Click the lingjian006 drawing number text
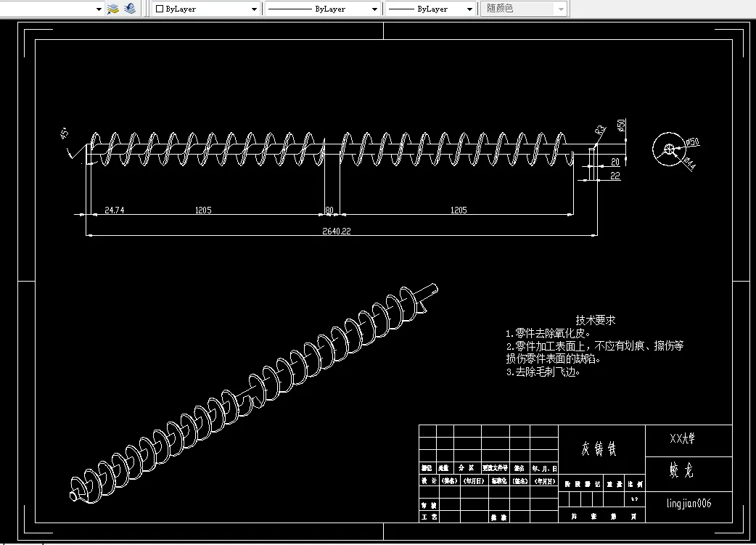Image resolution: width=756 pixels, height=545 pixels. (x=689, y=504)
